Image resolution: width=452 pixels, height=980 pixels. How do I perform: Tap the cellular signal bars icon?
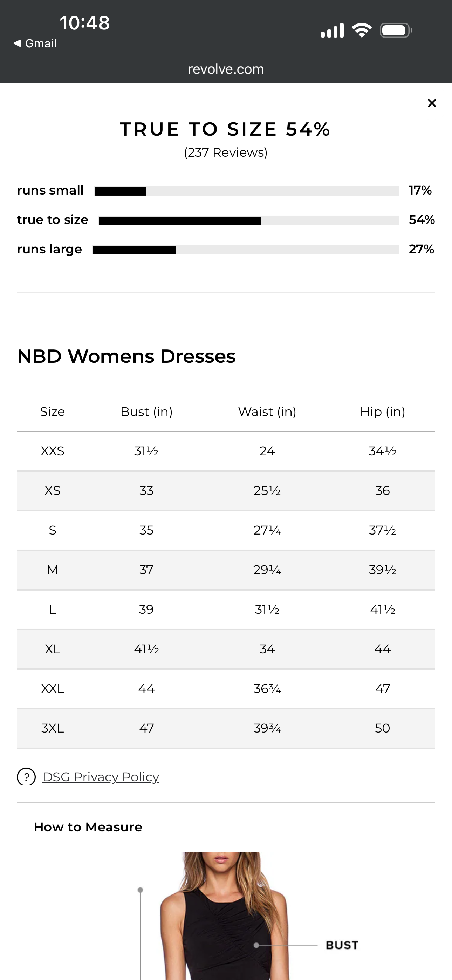pyautogui.click(x=332, y=30)
